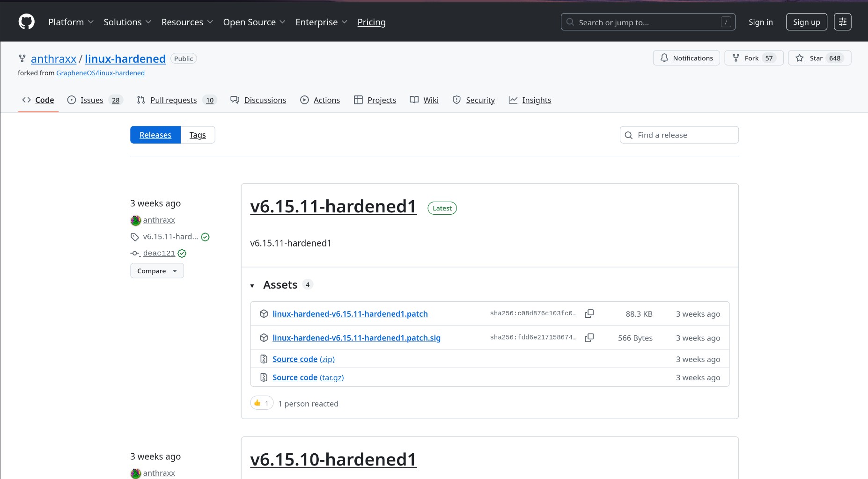Screen dimensions: 868x479
Task: Open the Compare dropdown
Action: tap(157, 271)
